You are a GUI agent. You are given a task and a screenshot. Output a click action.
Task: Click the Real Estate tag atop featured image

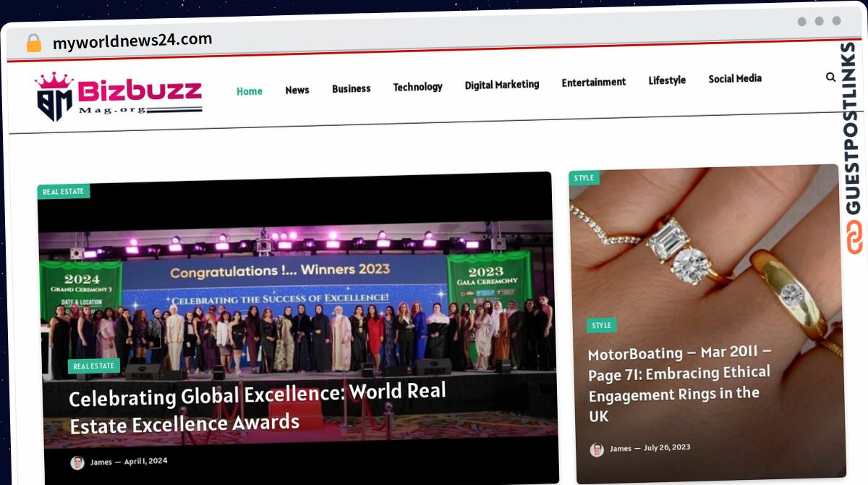pos(64,192)
